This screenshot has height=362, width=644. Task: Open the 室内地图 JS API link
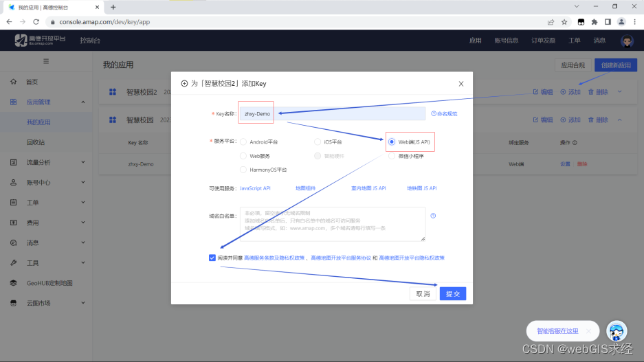click(368, 188)
